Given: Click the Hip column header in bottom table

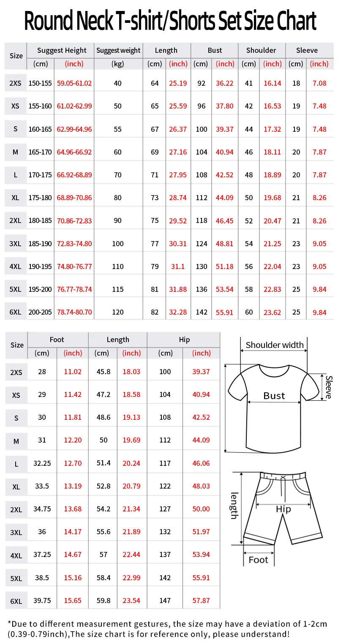Looking at the screenshot, I should [184, 340].
